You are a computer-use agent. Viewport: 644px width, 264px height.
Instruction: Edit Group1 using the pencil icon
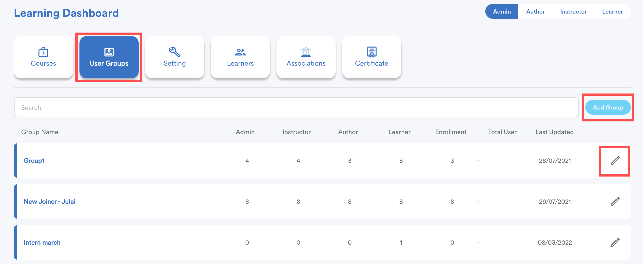[615, 161]
